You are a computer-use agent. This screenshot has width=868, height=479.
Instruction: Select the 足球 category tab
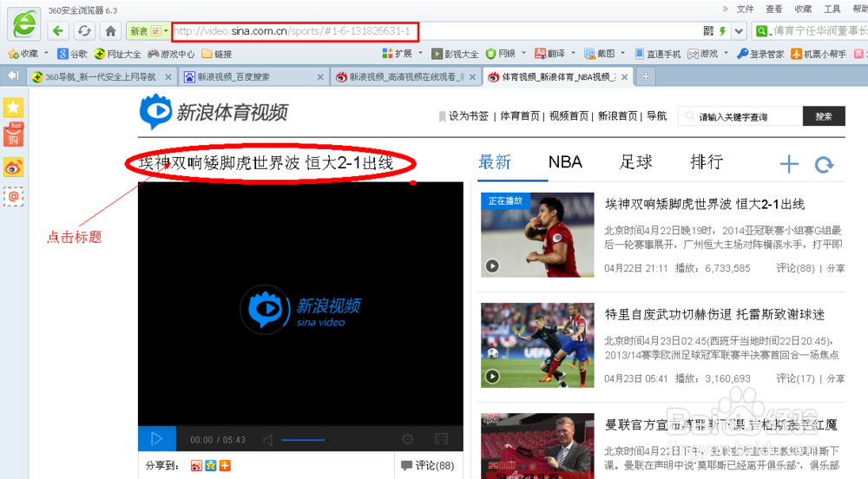pyautogui.click(x=636, y=162)
